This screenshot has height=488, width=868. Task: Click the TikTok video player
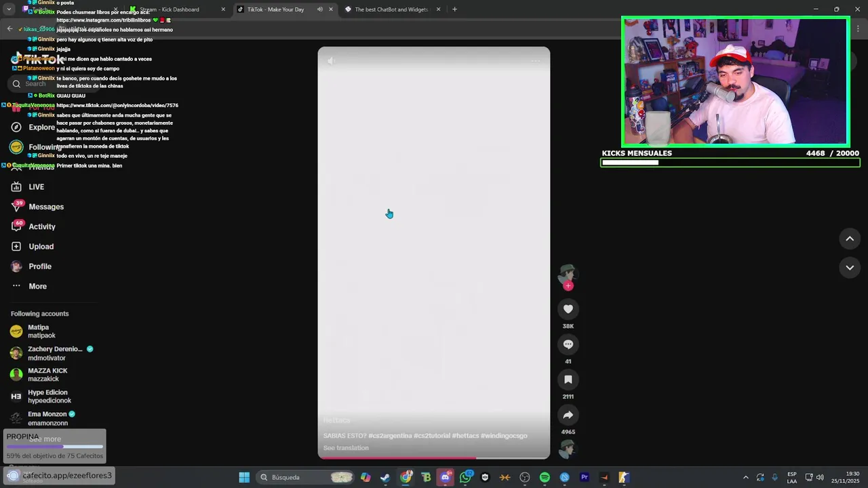434,253
